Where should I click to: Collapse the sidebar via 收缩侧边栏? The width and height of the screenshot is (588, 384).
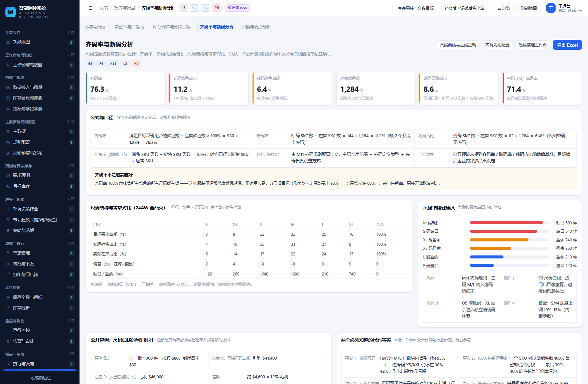[x=40, y=378]
